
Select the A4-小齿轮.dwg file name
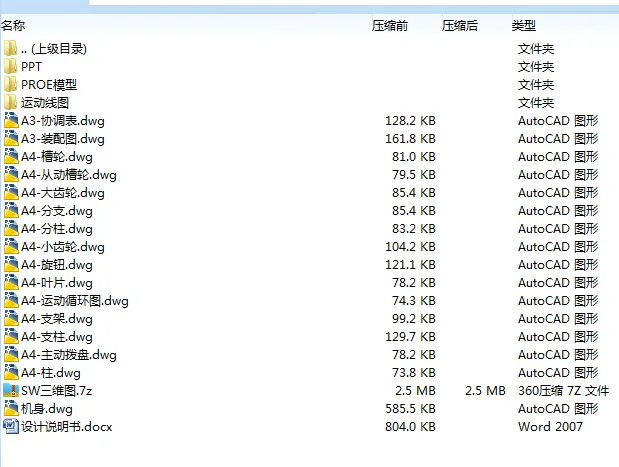click(63, 246)
